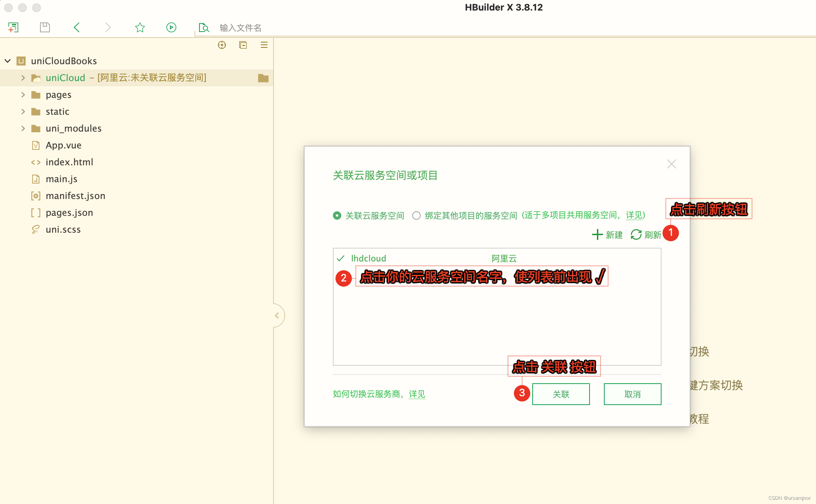Open the 详见 link about 如何切换云服务商
816x504 pixels.
[x=417, y=394]
